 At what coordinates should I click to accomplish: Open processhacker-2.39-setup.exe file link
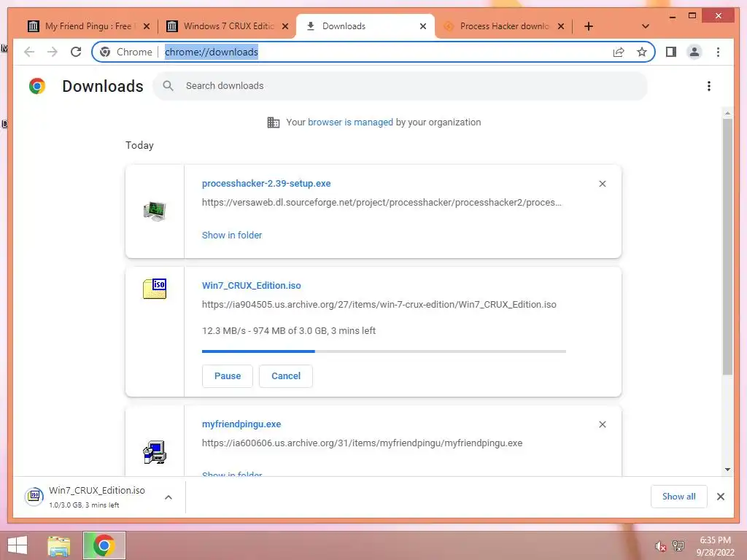(266, 184)
